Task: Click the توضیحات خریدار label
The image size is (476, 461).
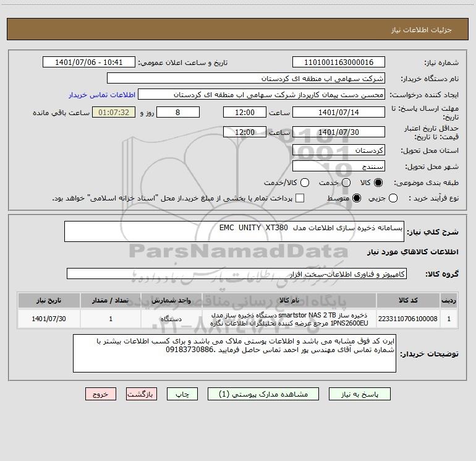Action: point(429,354)
